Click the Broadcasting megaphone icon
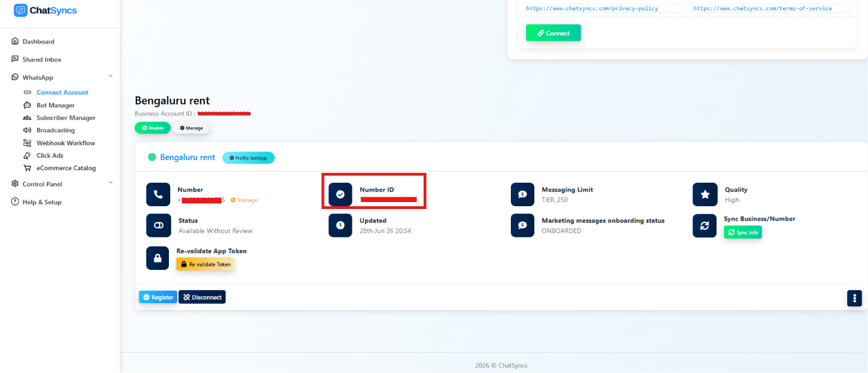868x373 pixels. 27,130
